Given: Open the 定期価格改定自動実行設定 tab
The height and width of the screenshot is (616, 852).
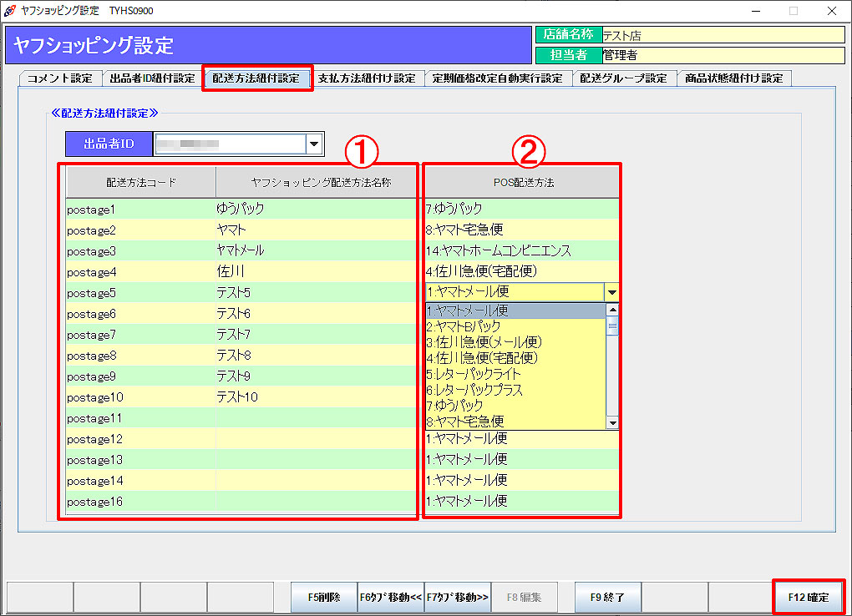Looking at the screenshot, I should 497,78.
